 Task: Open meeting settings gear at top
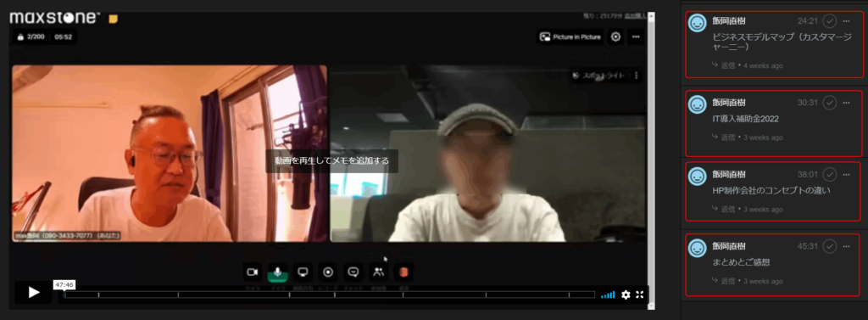tap(615, 37)
